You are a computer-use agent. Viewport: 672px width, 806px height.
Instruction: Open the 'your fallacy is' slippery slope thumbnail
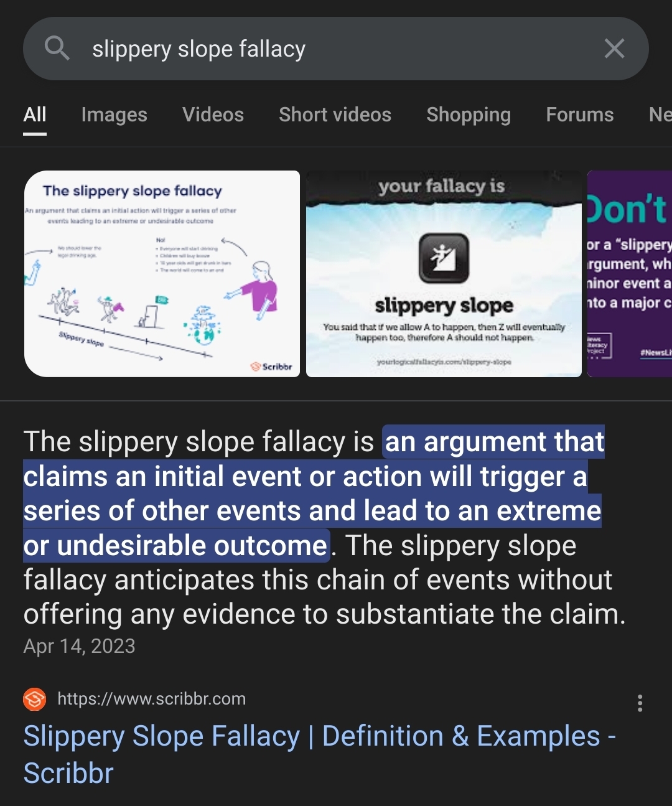pyautogui.click(x=444, y=274)
